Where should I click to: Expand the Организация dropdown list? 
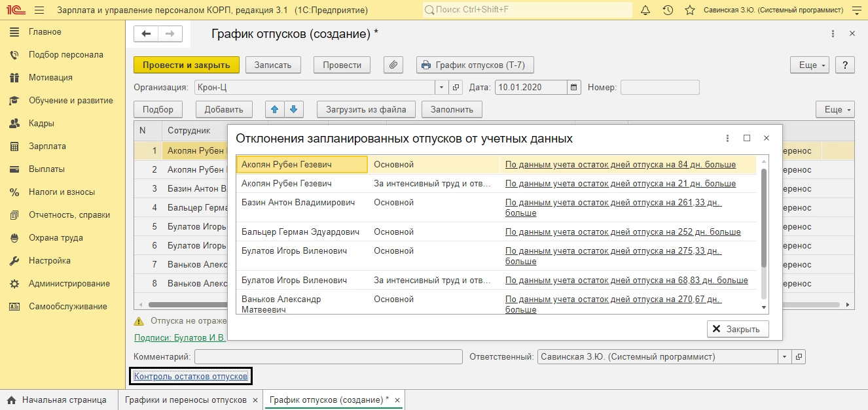pos(441,87)
